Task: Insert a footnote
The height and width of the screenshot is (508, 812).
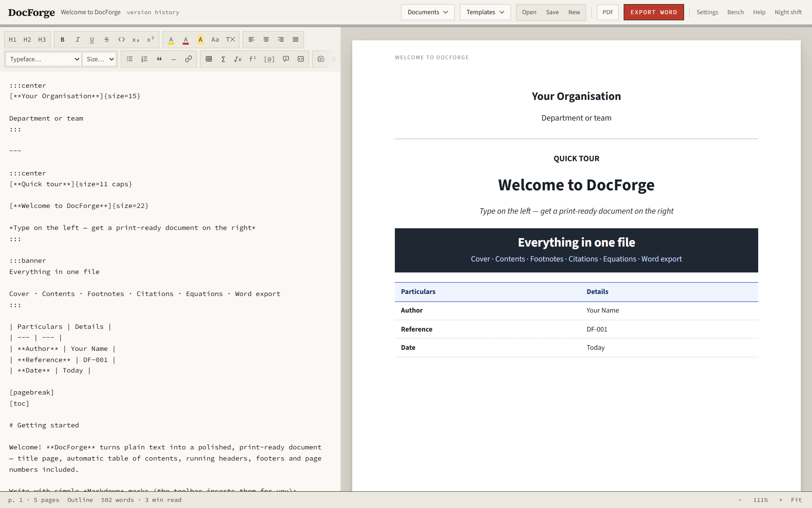Action: pos(253,59)
